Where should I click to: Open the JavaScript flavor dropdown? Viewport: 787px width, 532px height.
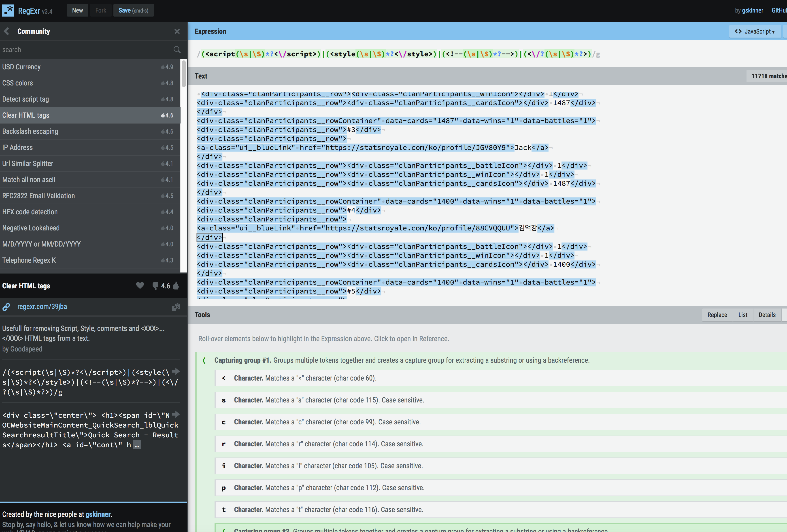point(755,32)
